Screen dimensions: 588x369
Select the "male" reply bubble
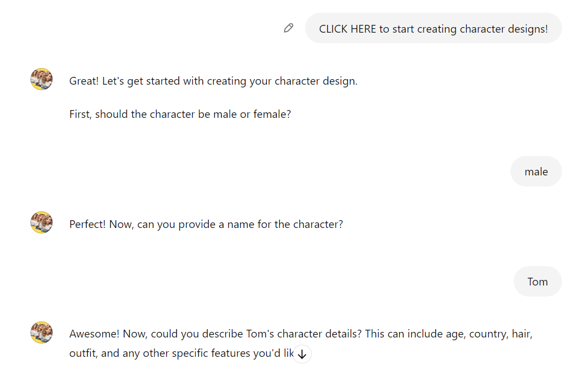coord(536,171)
